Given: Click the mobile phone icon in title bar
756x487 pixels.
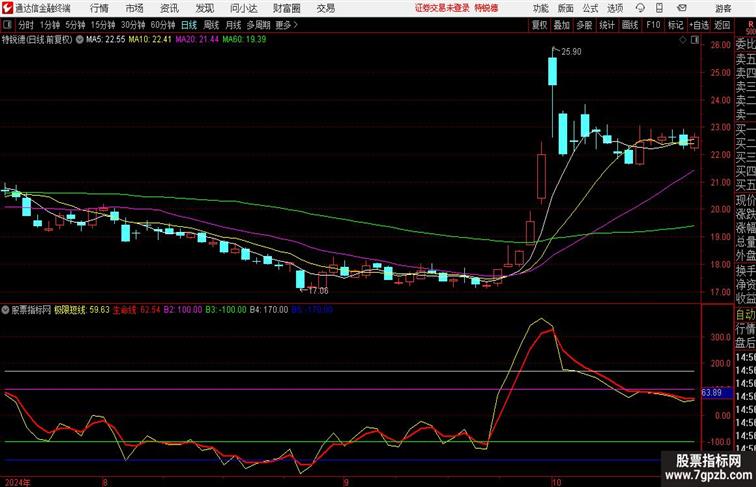Looking at the screenshot, I should [x=659, y=8].
